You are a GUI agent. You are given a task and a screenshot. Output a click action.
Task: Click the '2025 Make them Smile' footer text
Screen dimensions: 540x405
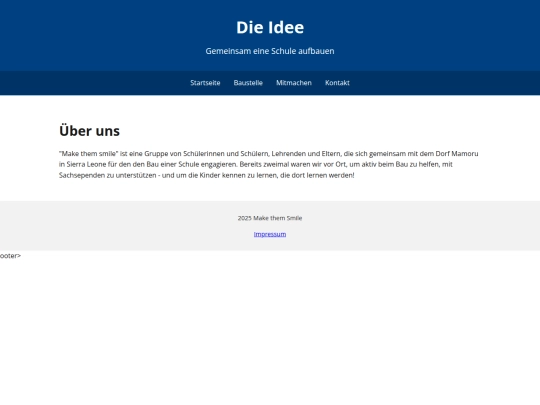click(270, 218)
